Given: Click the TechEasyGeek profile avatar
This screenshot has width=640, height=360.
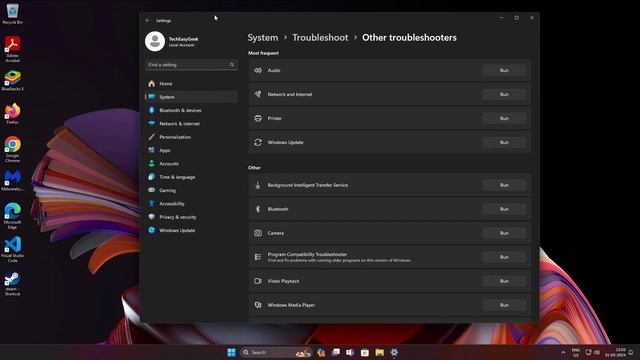Looking at the screenshot, I should coord(155,41).
